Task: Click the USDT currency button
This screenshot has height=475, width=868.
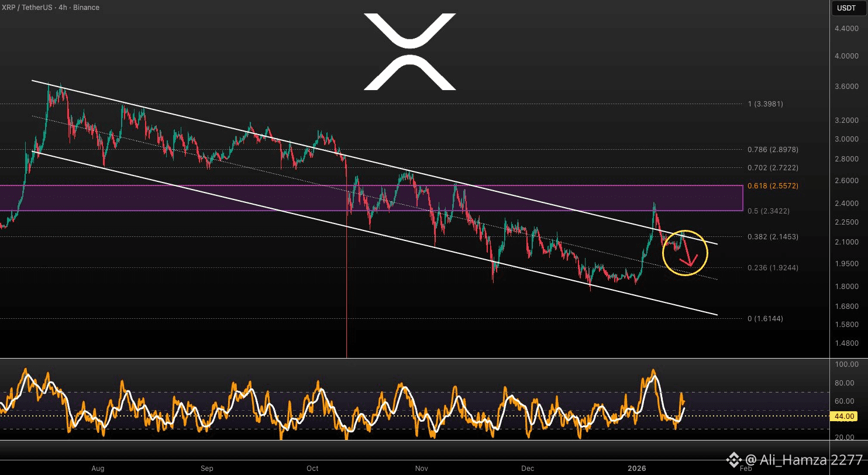Action: pyautogui.click(x=848, y=8)
